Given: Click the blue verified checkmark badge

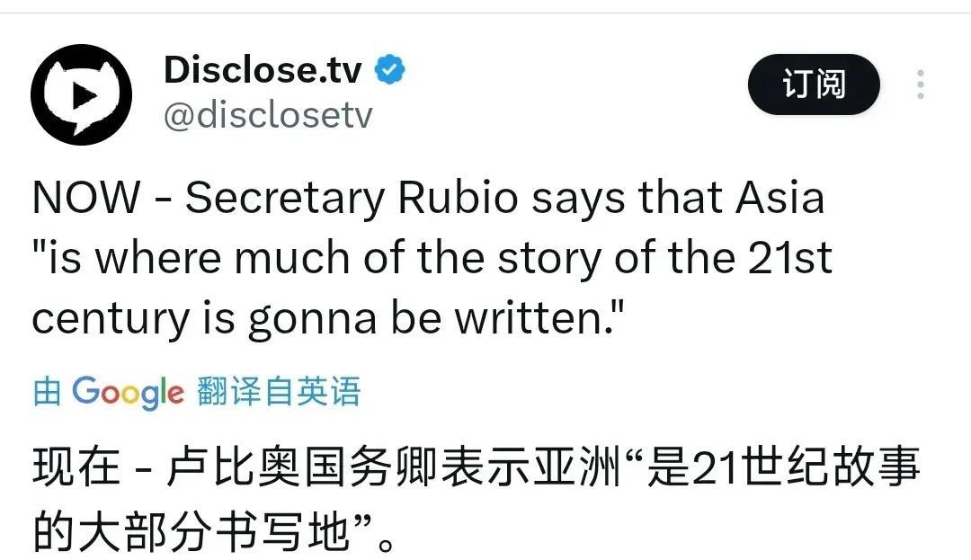Looking at the screenshot, I should [389, 69].
